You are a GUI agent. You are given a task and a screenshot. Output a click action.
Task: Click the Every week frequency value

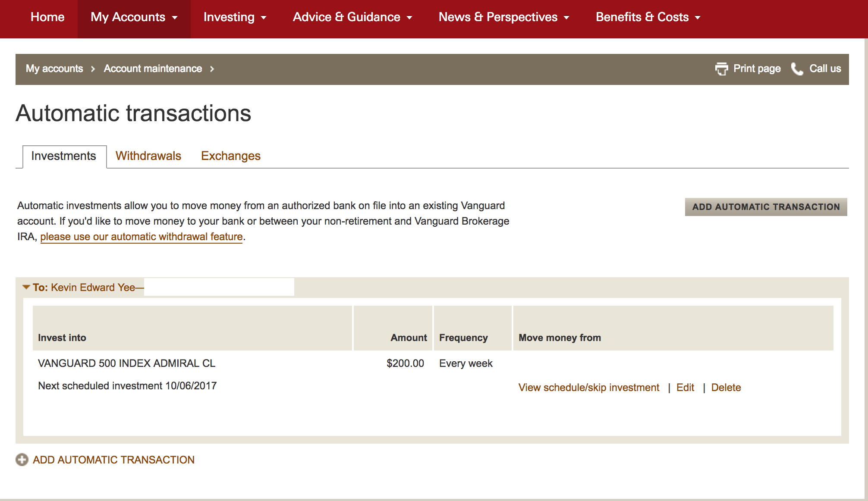[x=466, y=363]
